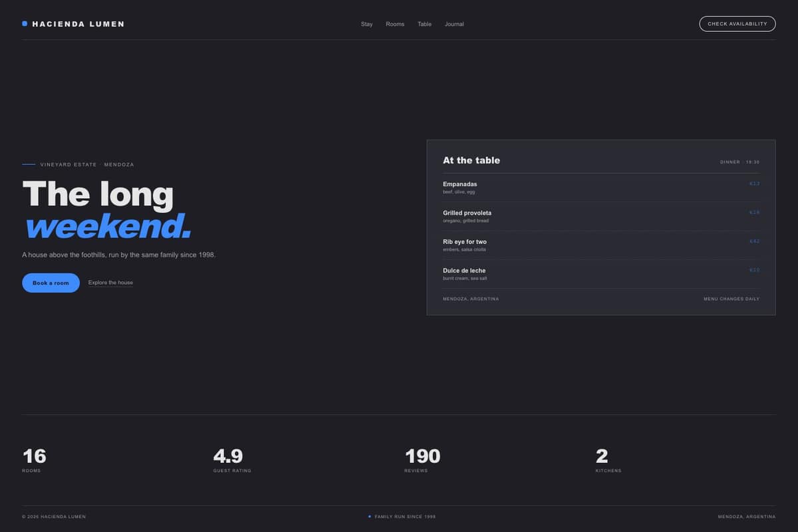Visit the Journal section

coord(454,24)
